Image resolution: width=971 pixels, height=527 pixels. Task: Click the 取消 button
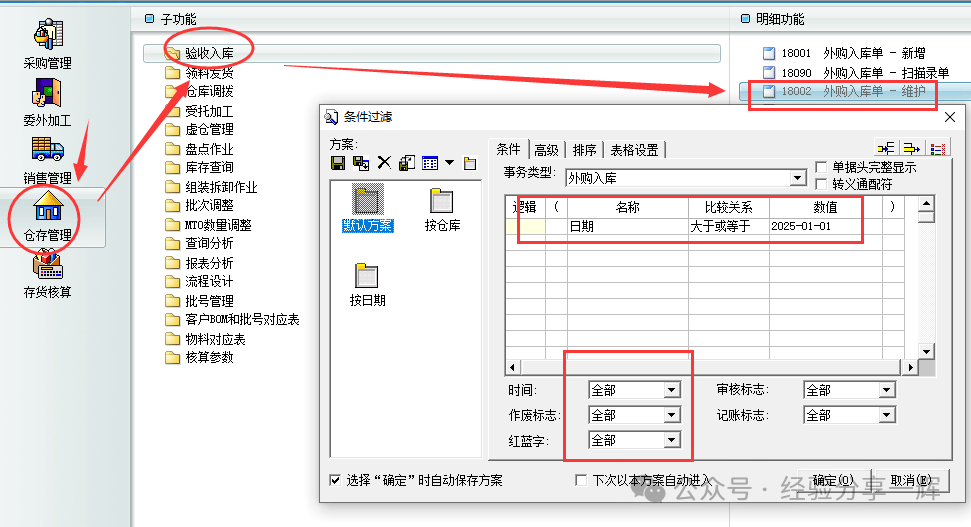(x=911, y=480)
